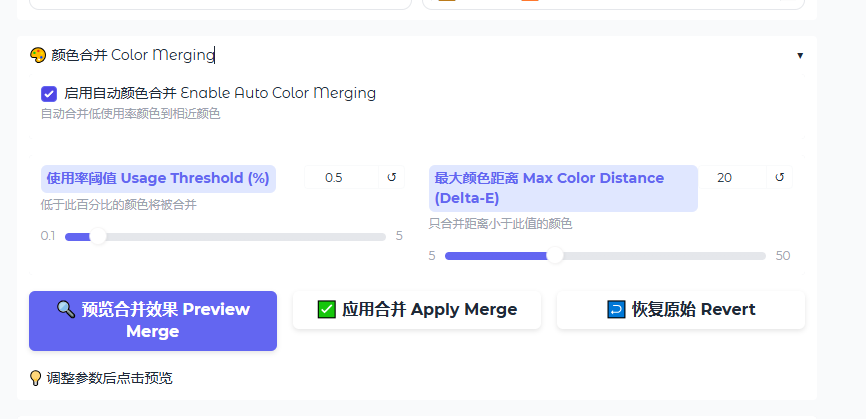Disable the Enable Auto Color Merging checkbox

[x=49, y=94]
